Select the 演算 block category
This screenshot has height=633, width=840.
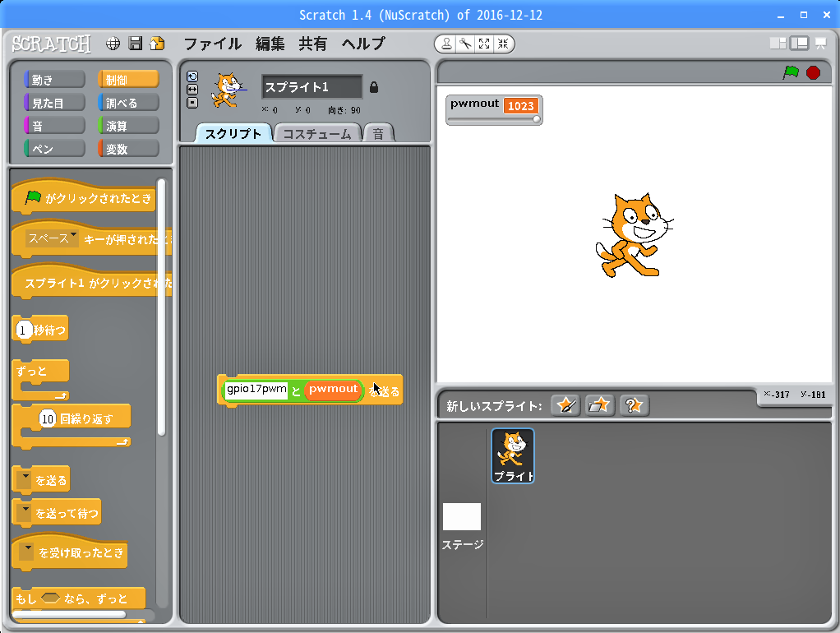click(x=128, y=126)
